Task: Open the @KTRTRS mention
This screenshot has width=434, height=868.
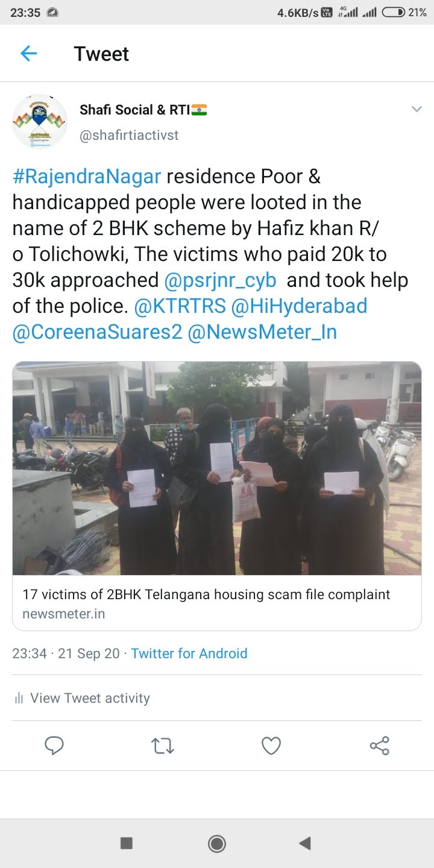Action: click(x=180, y=306)
